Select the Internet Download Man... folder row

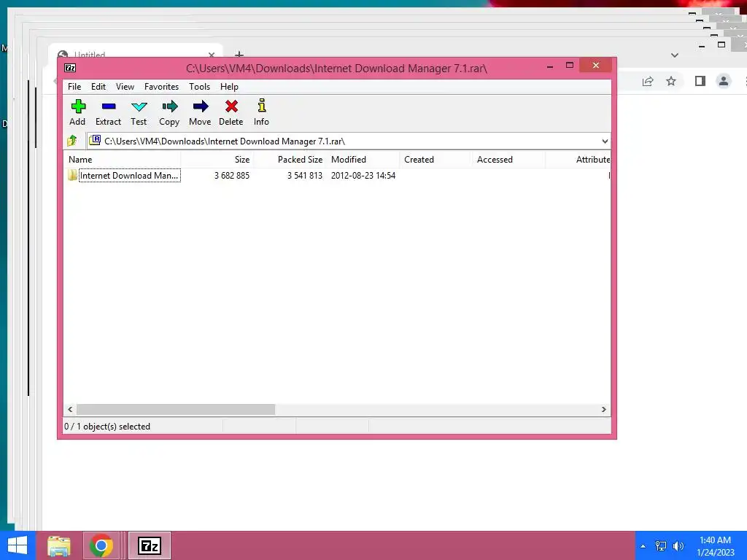tap(124, 175)
